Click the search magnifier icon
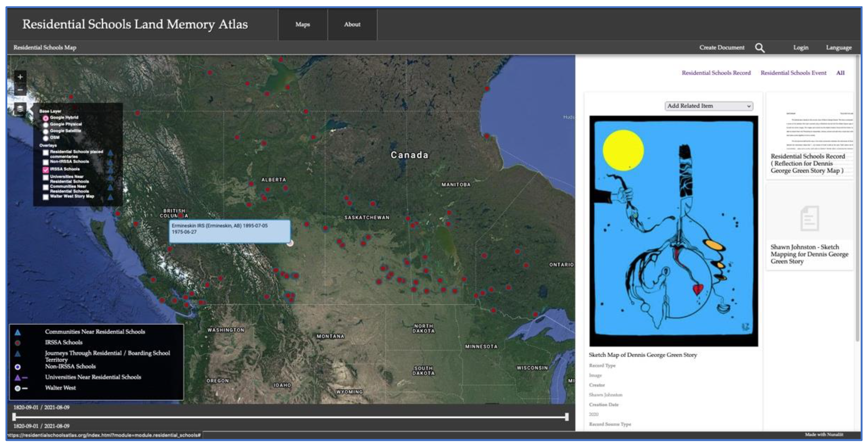 coord(760,48)
